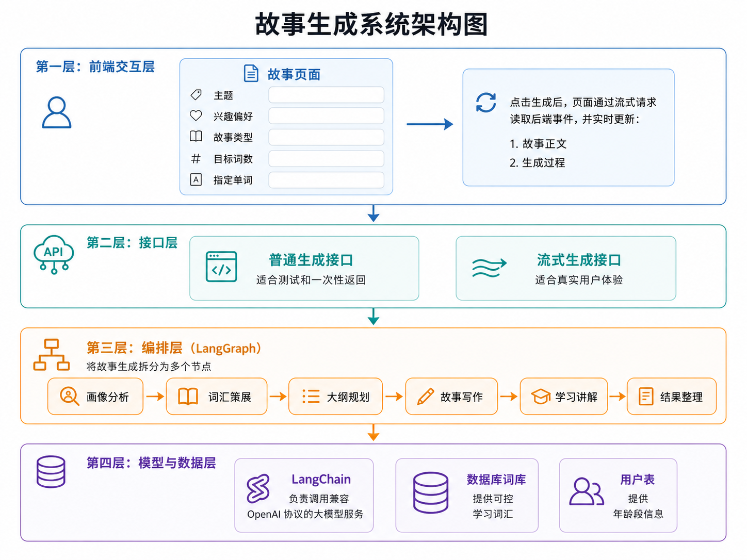
Task: Click the text 点击生成后，页面通过流式请求
Action: [x=583, y=102]
